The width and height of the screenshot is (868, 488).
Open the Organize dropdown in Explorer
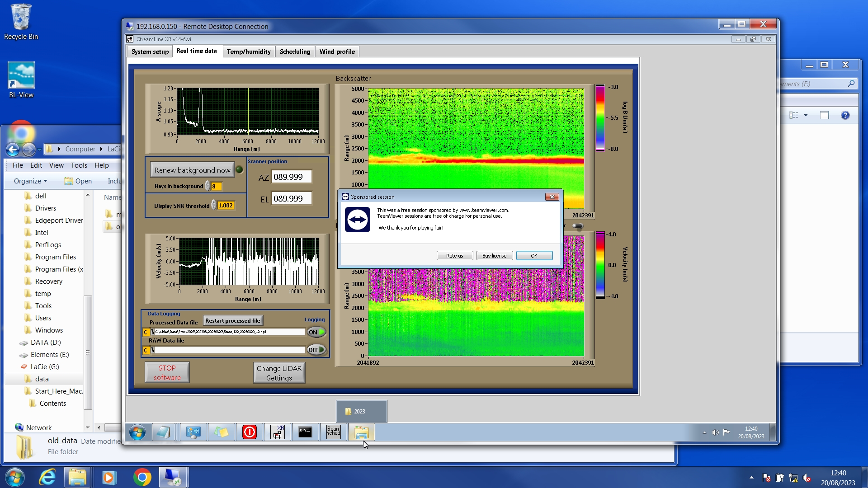point(30,181)
